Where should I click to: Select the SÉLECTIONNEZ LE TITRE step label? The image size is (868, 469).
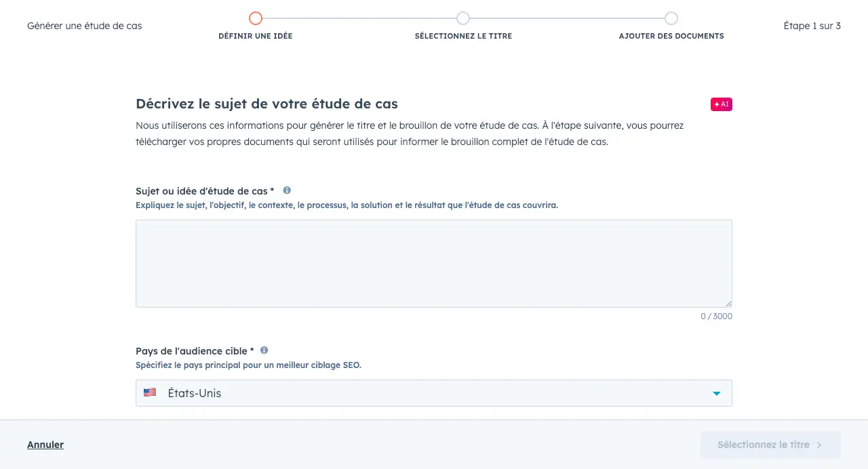pyautogui.click(x=463, y=36)
